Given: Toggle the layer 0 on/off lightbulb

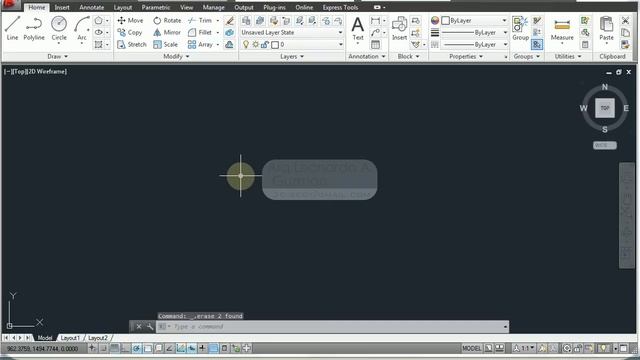Looking at the screenshot, I should point(246,44).
